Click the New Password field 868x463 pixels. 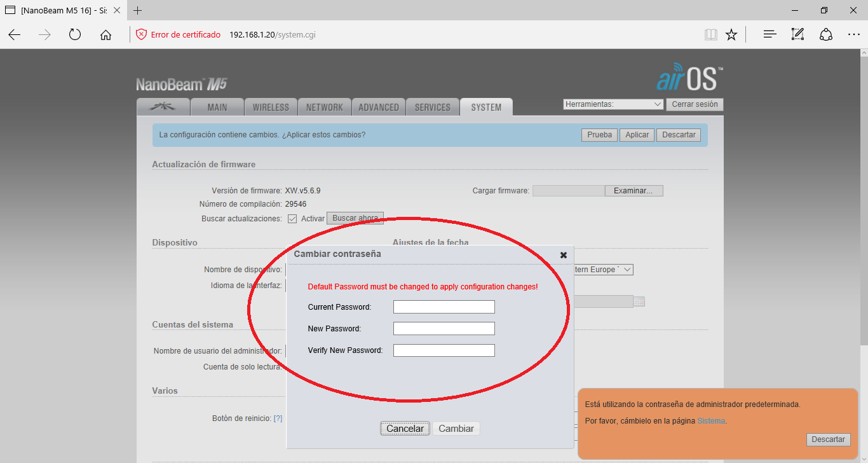[444, 329]
